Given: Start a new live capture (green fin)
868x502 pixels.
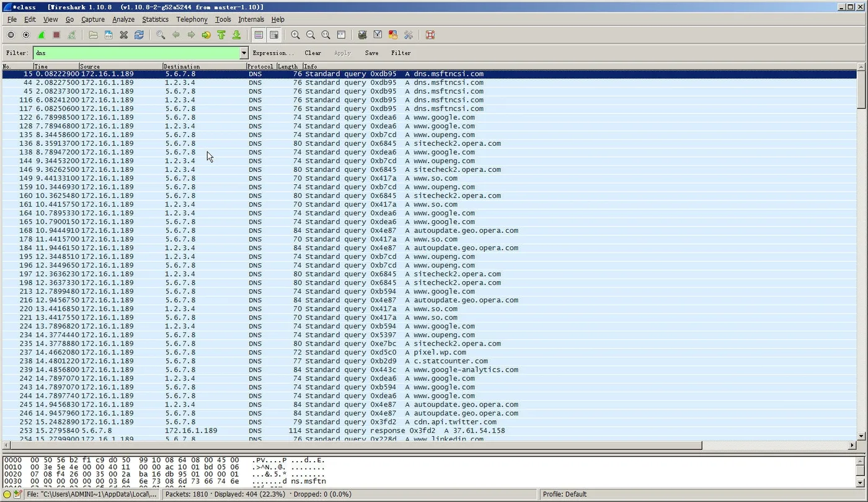Looking at the screenshot, I should click(x=41, y=35).
